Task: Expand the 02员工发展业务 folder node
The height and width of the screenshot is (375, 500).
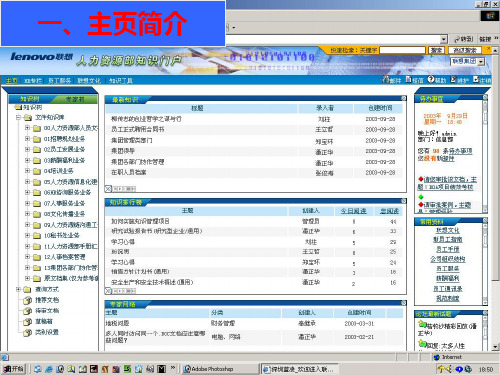Action: (x=27, y=149)
